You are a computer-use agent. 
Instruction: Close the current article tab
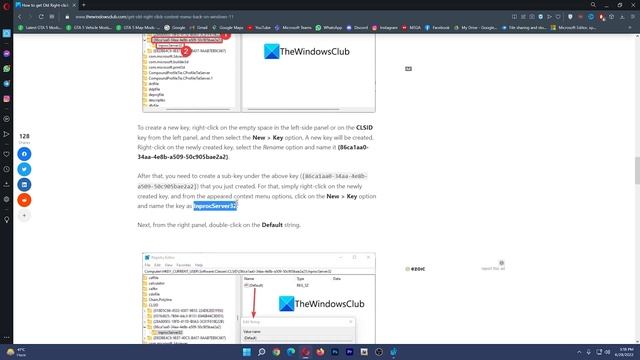pyautogui.click(x=74, y=5)
